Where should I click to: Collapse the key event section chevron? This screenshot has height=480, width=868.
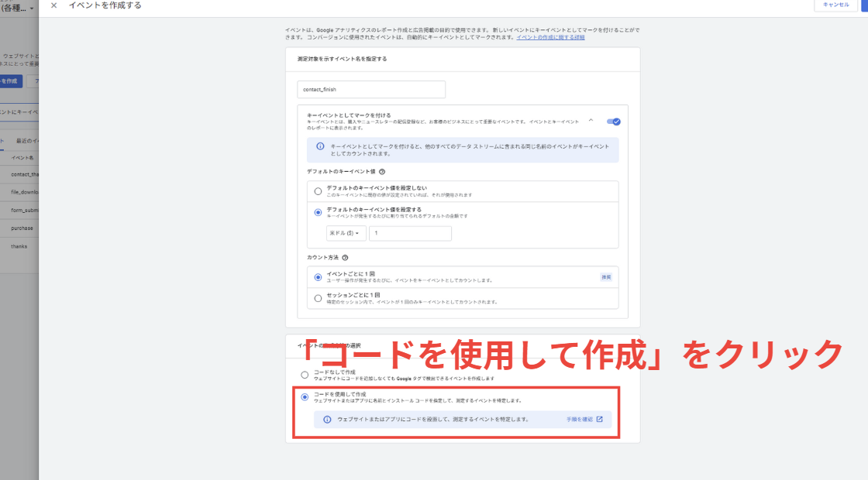[591, 121]
